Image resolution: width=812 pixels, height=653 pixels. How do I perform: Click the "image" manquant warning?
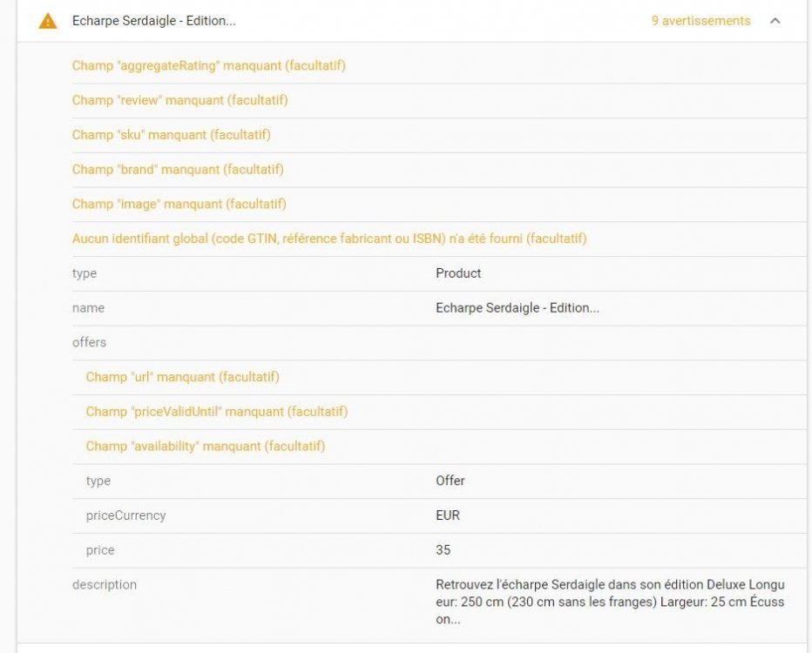click(x=179, y=204)
